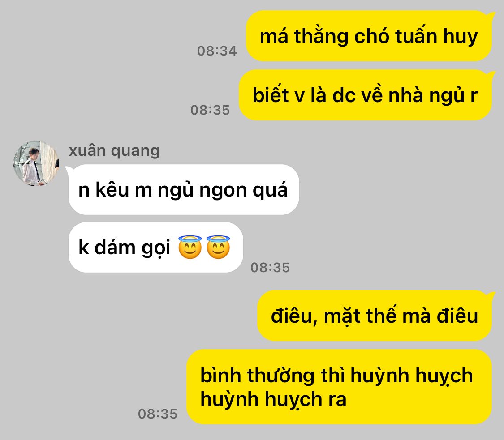Select the sender name xuân quang
The image size is (504, 440).
(x=114, y=151)
